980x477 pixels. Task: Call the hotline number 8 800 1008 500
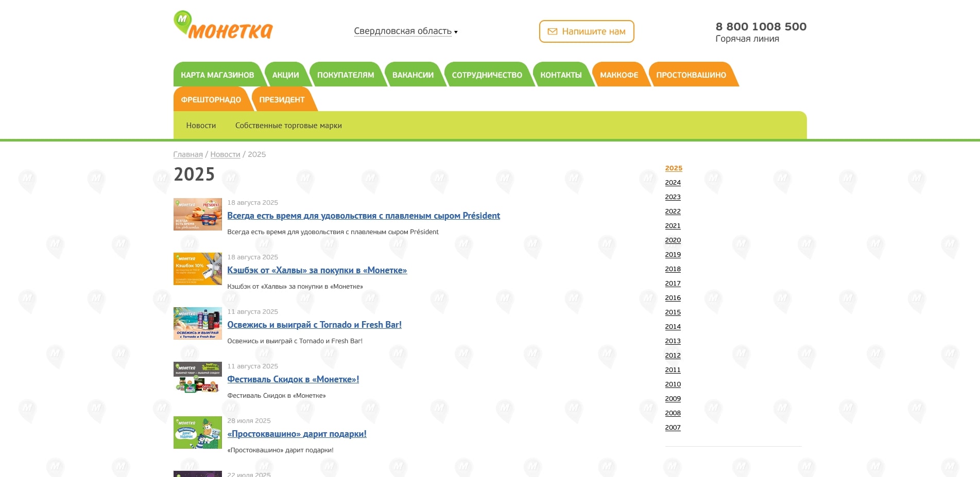(x=761, y=27)
